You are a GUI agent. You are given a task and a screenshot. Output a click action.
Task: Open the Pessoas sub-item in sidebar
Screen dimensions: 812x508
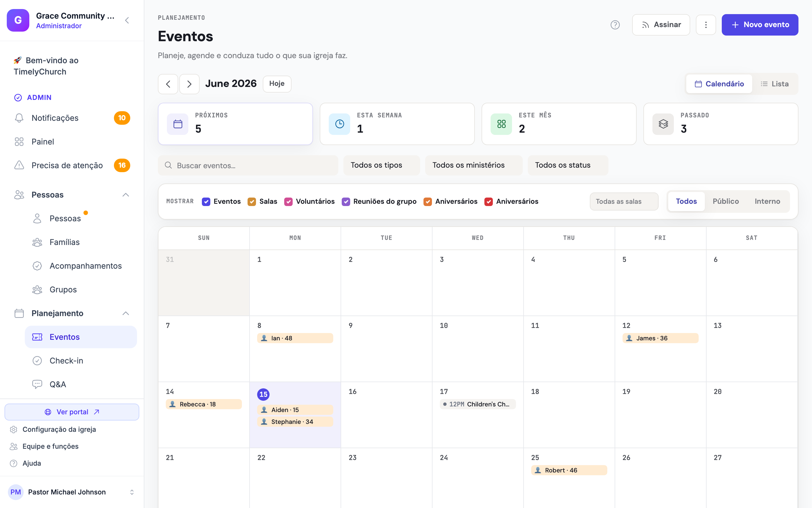(x=81, y=218)
